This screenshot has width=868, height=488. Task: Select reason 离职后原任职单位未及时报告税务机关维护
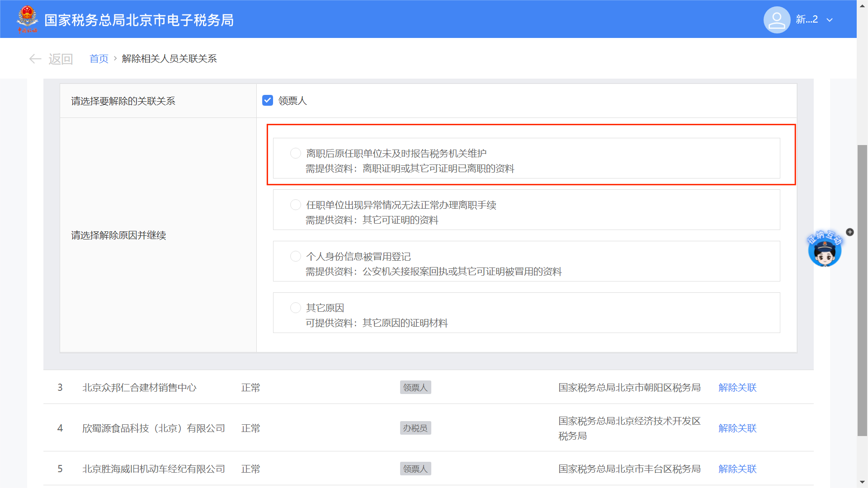(x=296, y=153)
